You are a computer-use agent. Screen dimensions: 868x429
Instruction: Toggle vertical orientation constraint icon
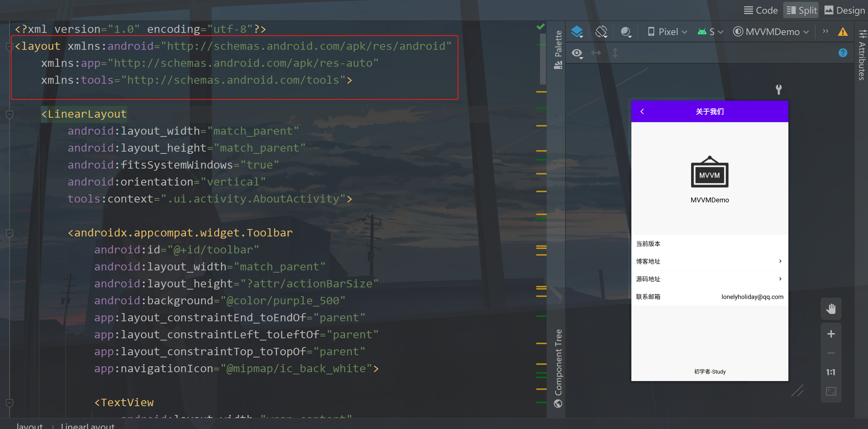615,53
